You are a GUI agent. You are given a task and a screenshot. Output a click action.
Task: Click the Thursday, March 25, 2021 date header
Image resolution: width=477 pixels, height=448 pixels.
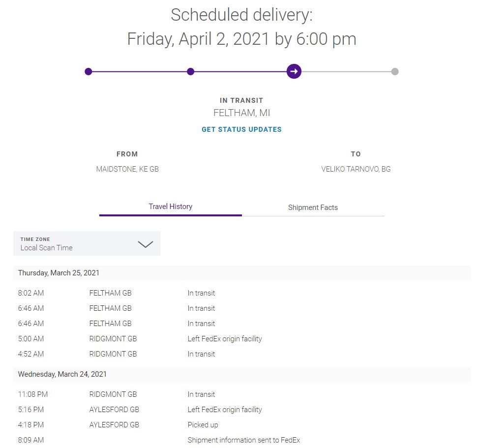point(59,273)
